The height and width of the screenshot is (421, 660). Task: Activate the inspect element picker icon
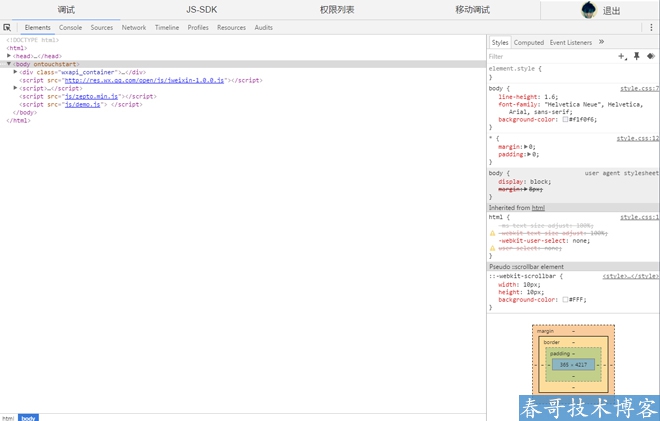(7, 27)
